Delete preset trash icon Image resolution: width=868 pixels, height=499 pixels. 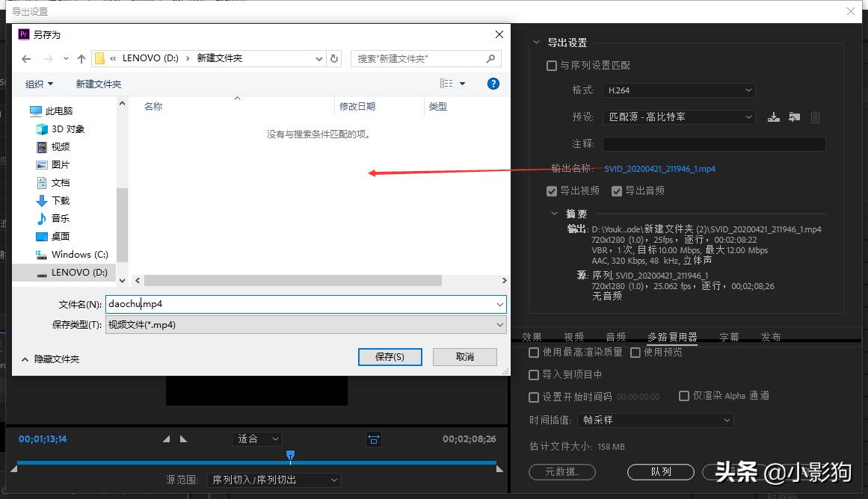(815, 117)
